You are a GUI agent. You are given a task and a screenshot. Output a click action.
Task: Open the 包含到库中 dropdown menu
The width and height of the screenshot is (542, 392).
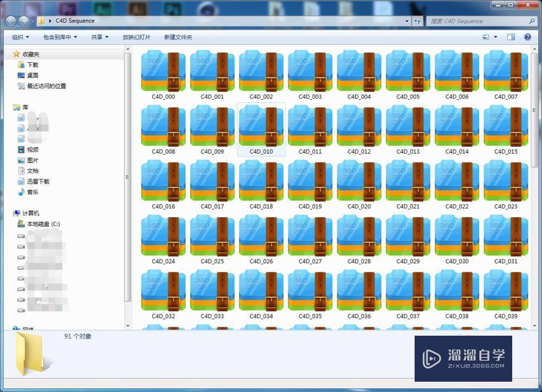[60, 37]
